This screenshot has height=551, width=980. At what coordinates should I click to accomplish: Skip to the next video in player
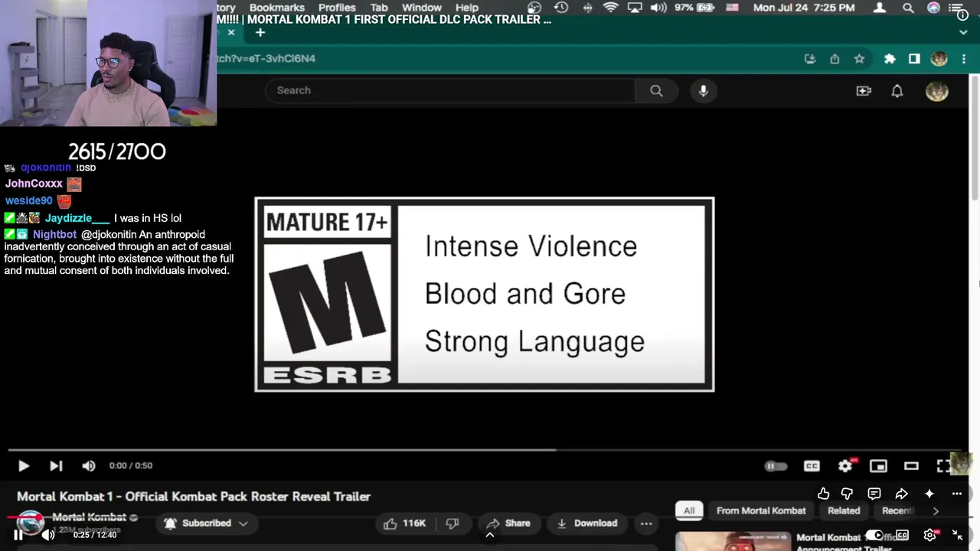(56, 465)
